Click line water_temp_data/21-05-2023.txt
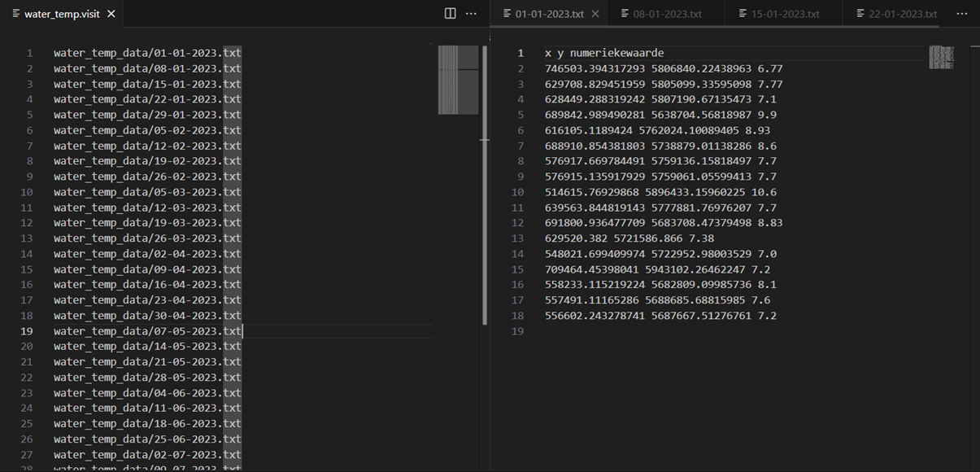The image size is (980, 472). 147,362
